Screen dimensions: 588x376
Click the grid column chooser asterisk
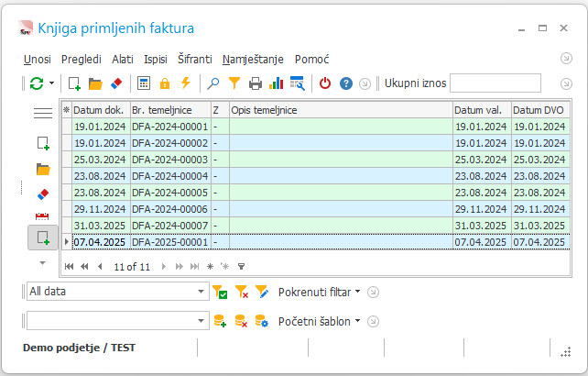pyautogui.click(x=66, y=110)
